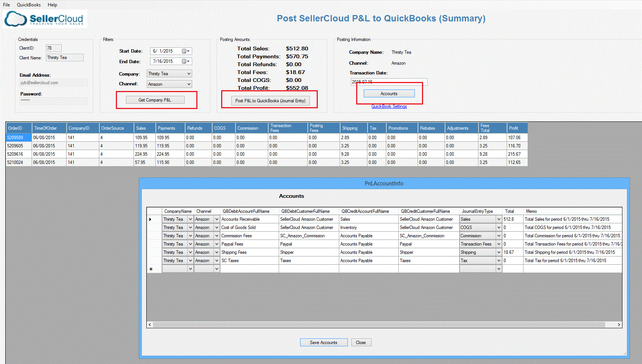The width and height of the screenshot is (642, 364).
Task: Click the Sales column header in orders grid
Action: pos(145,128)
